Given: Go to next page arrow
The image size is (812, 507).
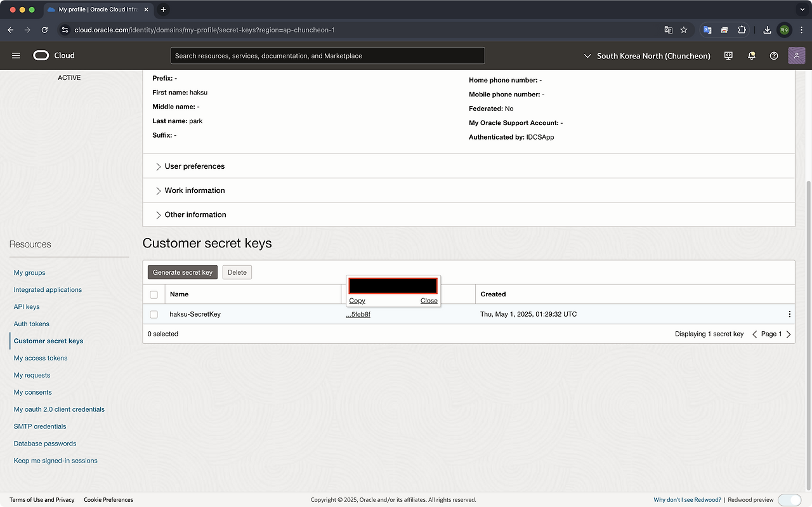Looking at the screenshot, I should coord(789,334).
